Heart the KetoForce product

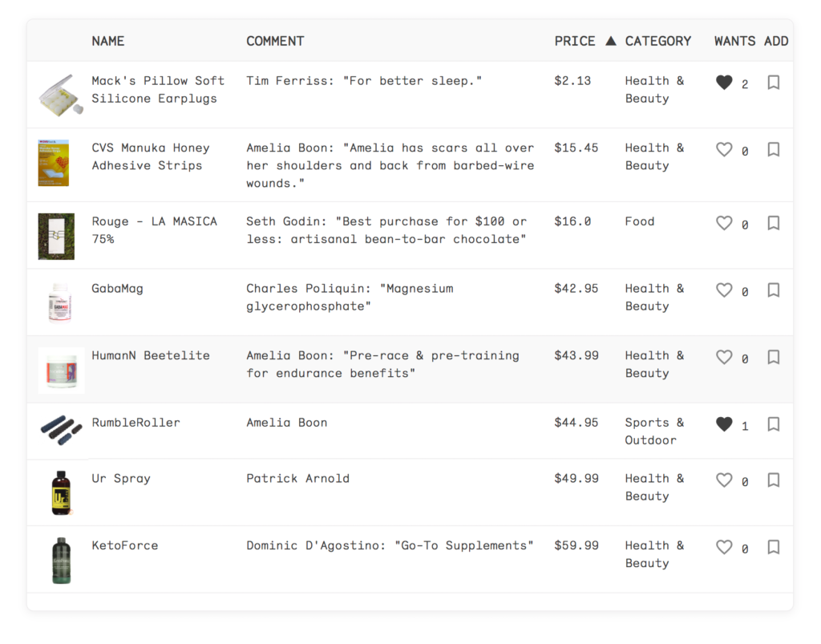(724, 547)
